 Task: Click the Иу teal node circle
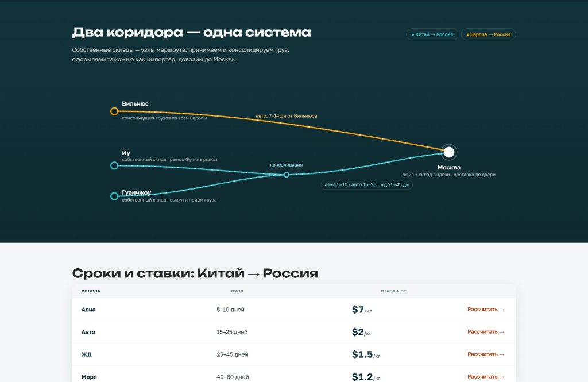[x=114, y=165]
